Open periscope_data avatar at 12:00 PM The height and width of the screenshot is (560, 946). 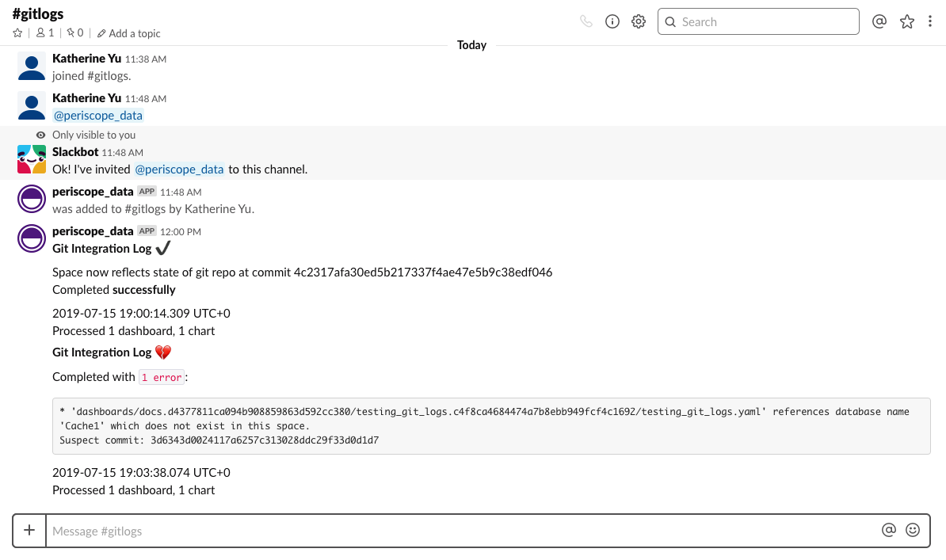click(x=32, y=239)
